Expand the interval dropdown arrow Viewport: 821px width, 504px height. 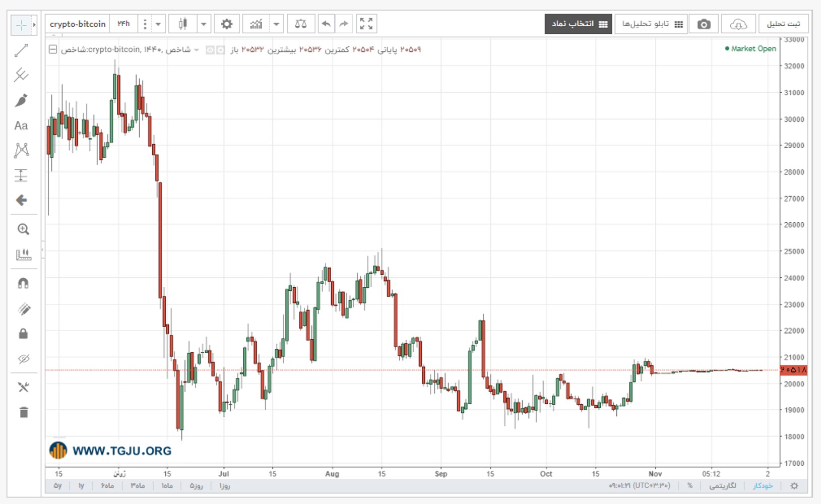158,24
